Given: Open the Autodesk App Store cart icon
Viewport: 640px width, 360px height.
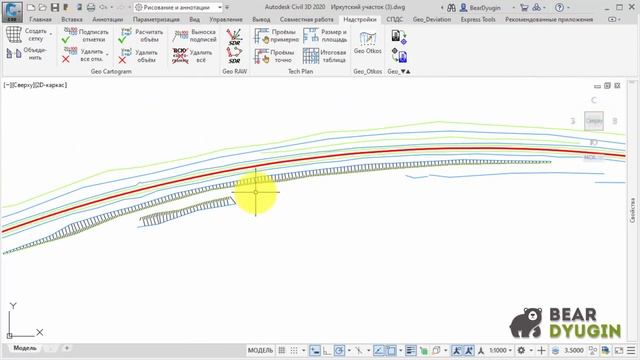Looking at the screenshot, I should 524,7.
